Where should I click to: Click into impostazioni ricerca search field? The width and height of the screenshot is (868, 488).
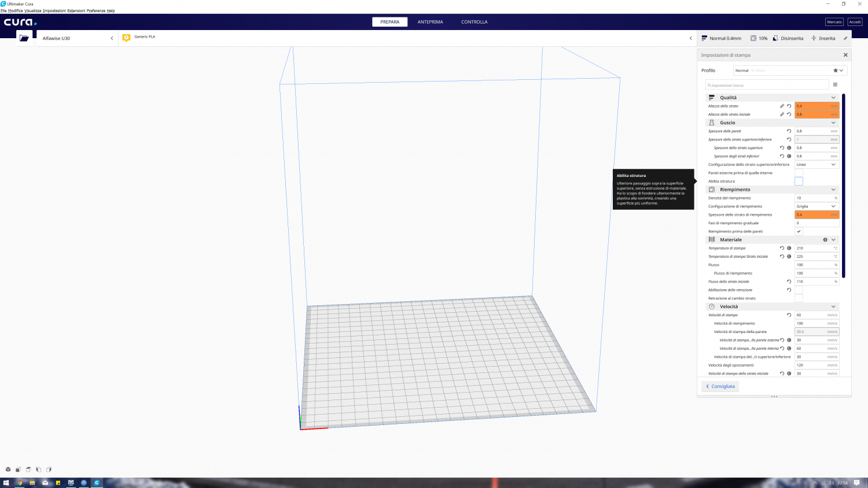pos(767,85)
